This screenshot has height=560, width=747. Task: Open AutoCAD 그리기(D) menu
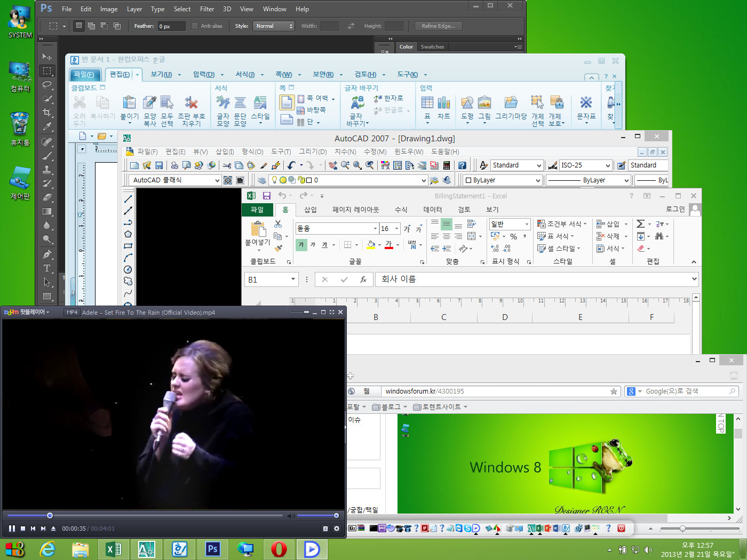click(x=313, y=151)
